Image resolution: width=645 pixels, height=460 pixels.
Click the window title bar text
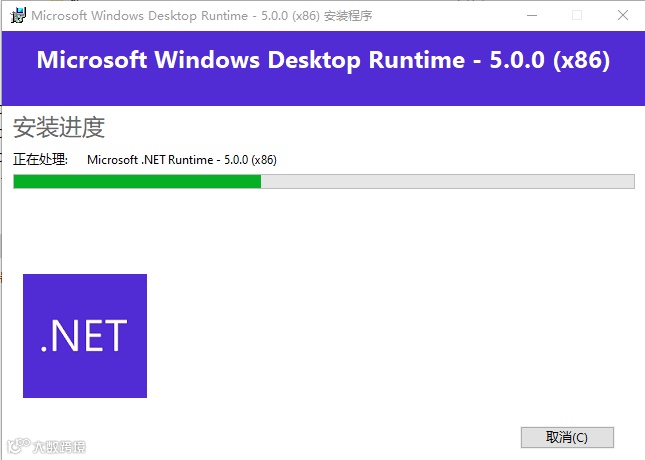click(x=202, y=16)
